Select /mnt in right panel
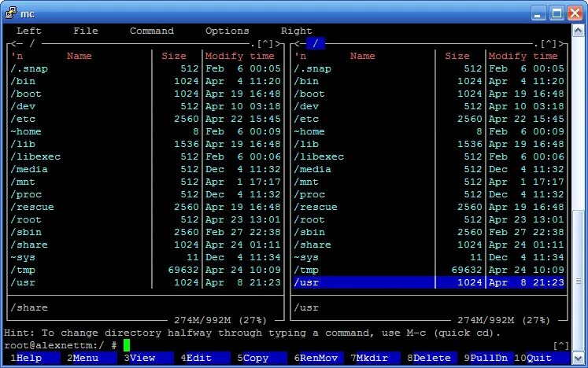588x368 pixels. 429,182
